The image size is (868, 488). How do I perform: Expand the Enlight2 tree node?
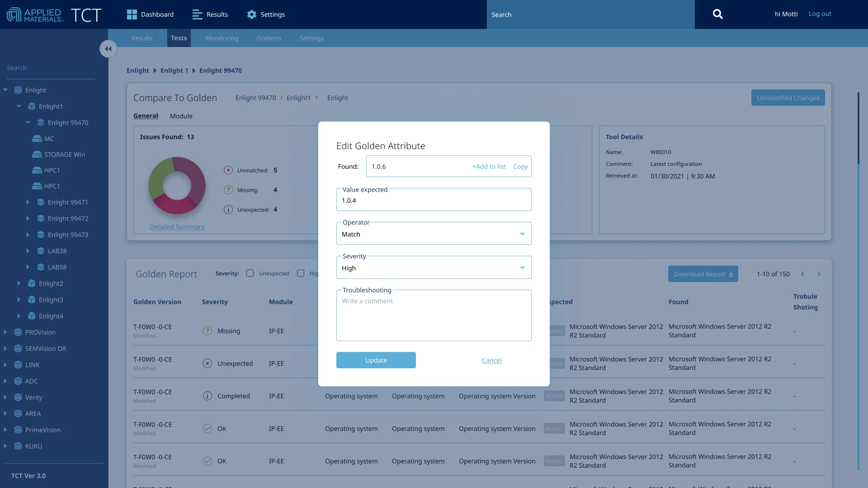(19, 283)
